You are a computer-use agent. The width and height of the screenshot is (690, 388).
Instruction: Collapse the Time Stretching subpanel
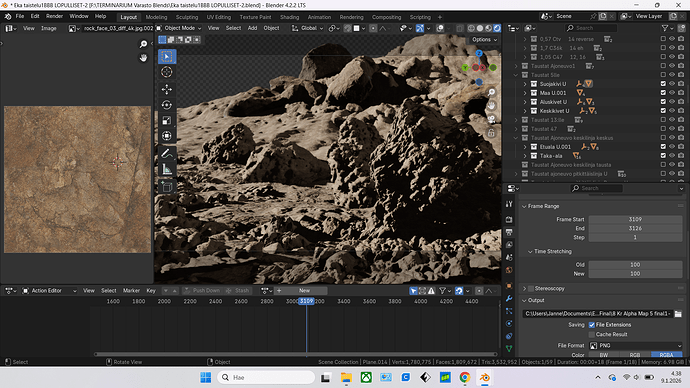click(x=530, y=252)
